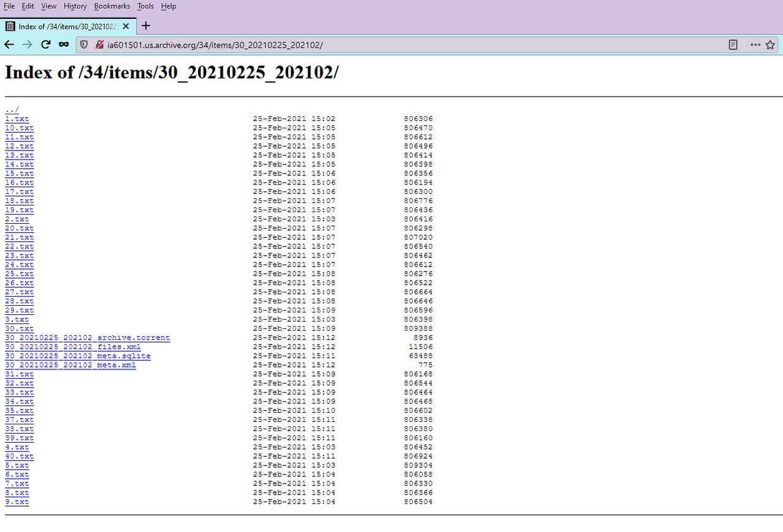This screenshot has height=532, width=783.
Task: Open the 31.txt file link
Action: point(19,374)
